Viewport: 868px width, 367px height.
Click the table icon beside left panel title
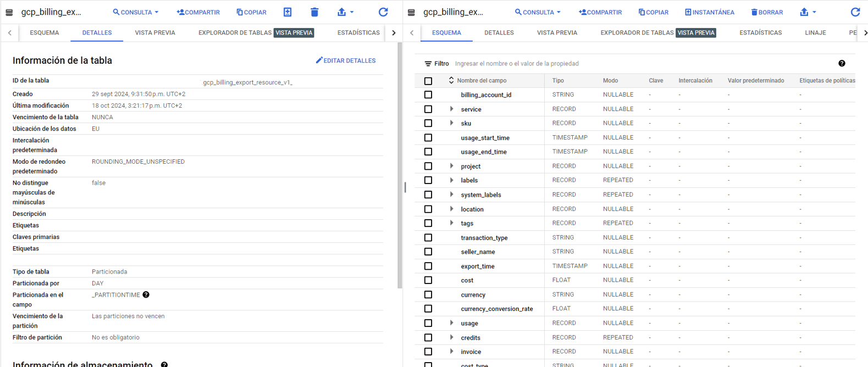[9, 12]
